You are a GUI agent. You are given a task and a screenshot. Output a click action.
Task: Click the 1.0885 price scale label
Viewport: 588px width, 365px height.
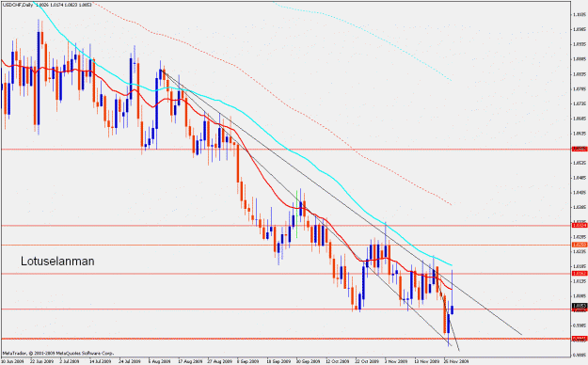click(580, 59)
